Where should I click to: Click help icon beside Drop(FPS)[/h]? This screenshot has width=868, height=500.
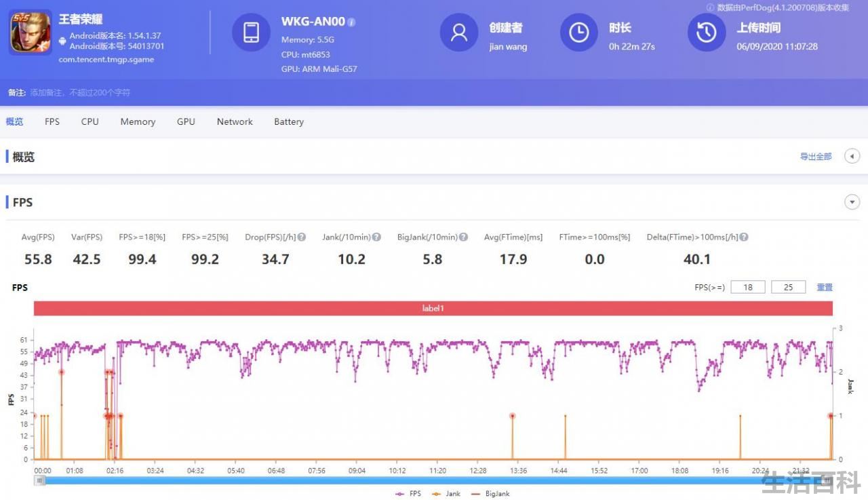coord(302,237)
